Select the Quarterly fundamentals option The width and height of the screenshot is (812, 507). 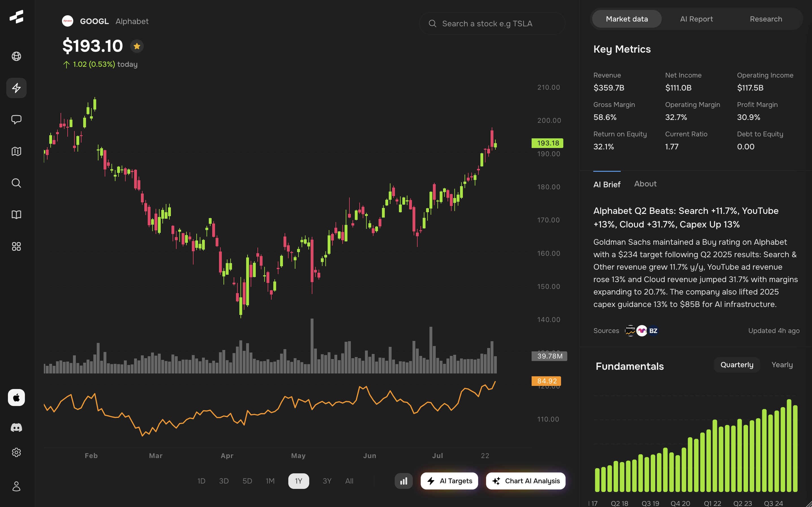click(736, 365)
